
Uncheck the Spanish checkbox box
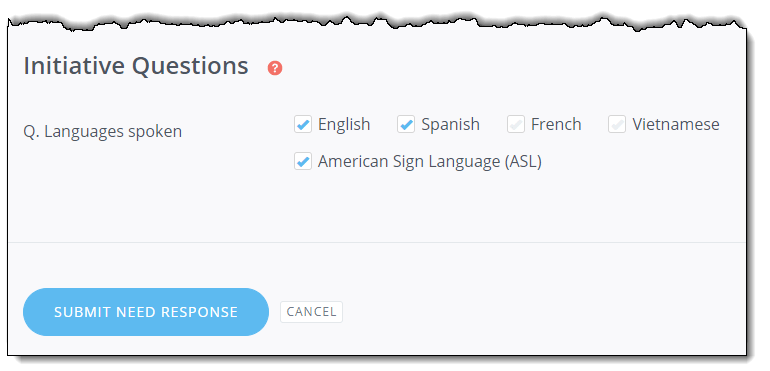click(x=406, y=124)
